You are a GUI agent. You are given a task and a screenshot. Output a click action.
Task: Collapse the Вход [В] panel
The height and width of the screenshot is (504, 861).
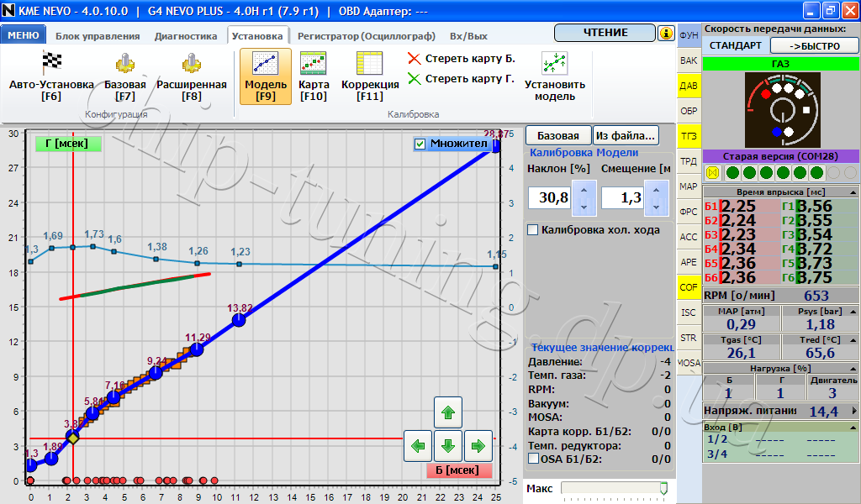click(x=853, y=428)
